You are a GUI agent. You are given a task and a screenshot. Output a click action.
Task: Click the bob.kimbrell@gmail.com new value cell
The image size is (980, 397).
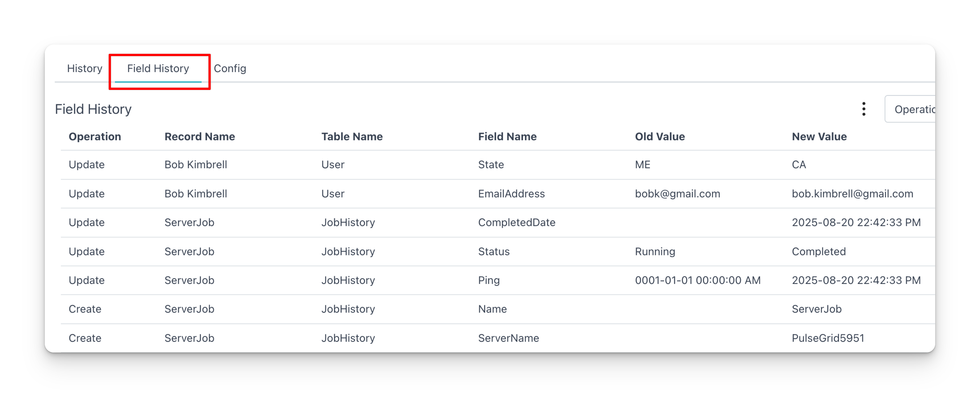[x=852, y=194]
